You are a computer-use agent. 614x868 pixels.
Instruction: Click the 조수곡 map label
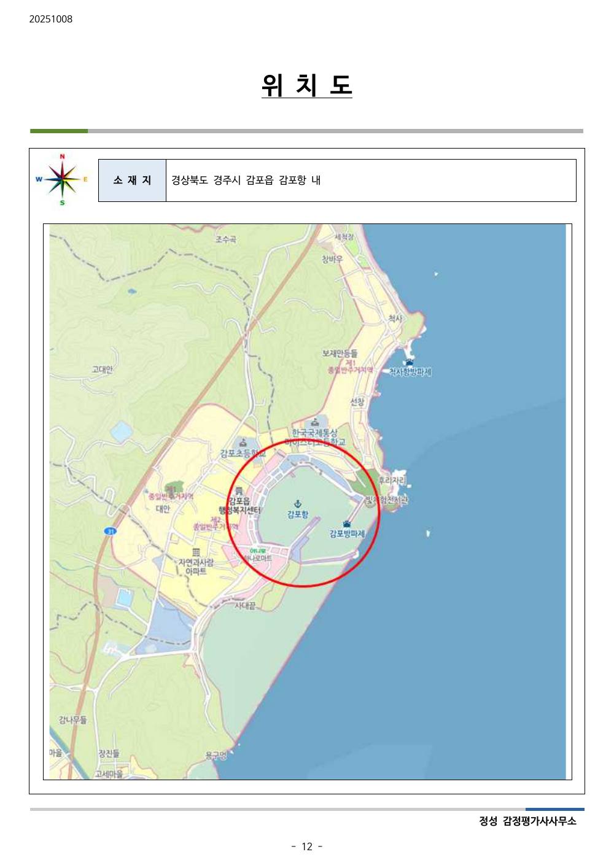click(225, 239)
